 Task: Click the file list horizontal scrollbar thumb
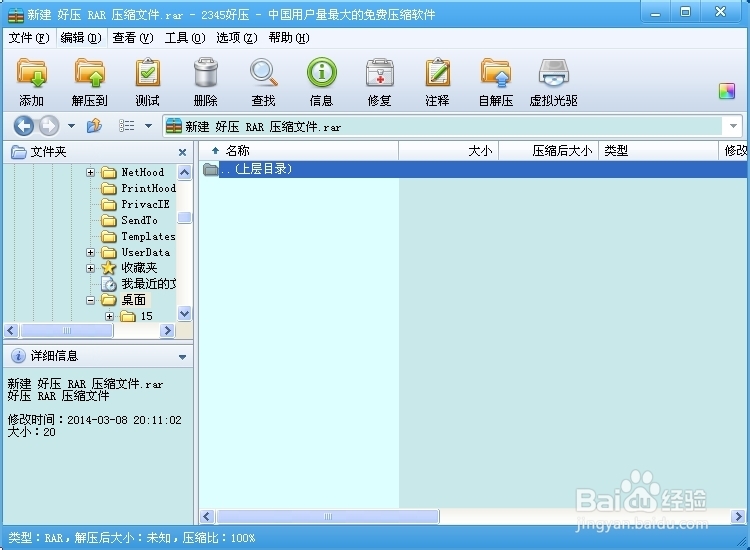(x=328, y=517)
